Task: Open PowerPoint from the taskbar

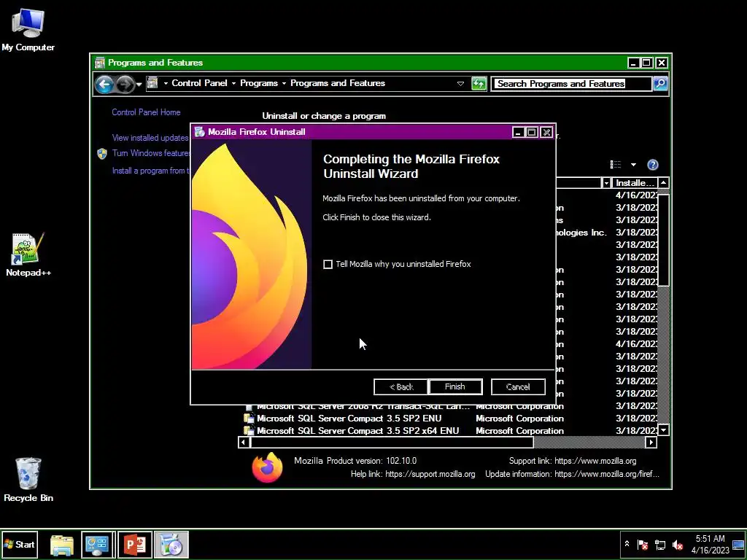Action: click(135, 545)
